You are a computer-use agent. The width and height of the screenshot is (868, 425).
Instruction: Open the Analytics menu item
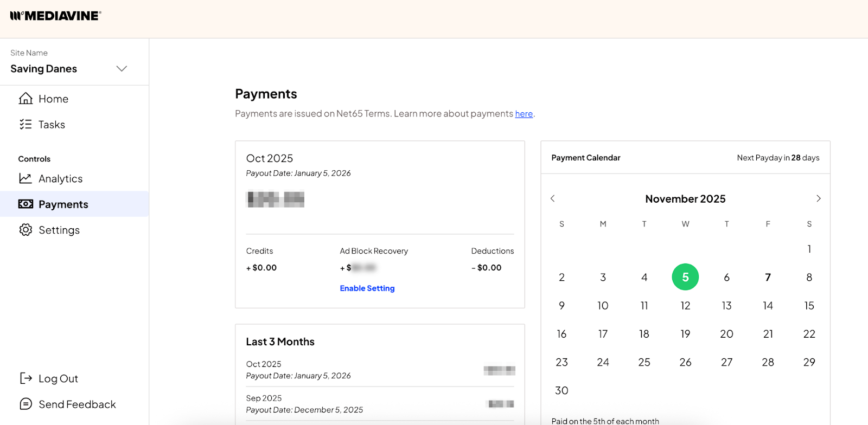(60, 178)
